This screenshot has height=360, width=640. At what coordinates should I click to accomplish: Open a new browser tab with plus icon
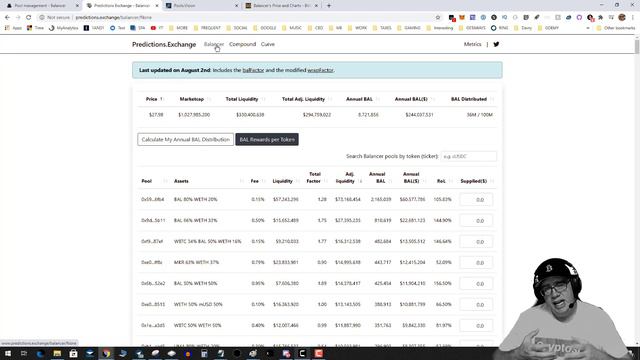coord(329,6)
